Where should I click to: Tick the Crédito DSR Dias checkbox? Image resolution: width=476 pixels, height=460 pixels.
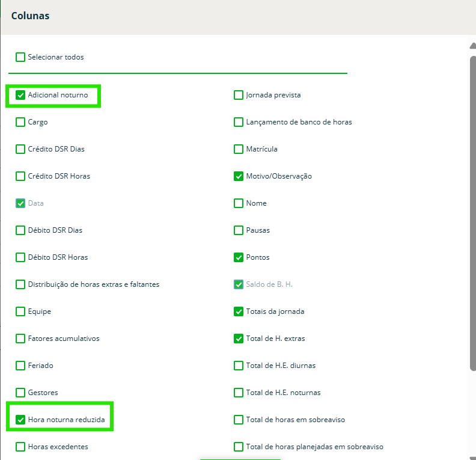20,149
